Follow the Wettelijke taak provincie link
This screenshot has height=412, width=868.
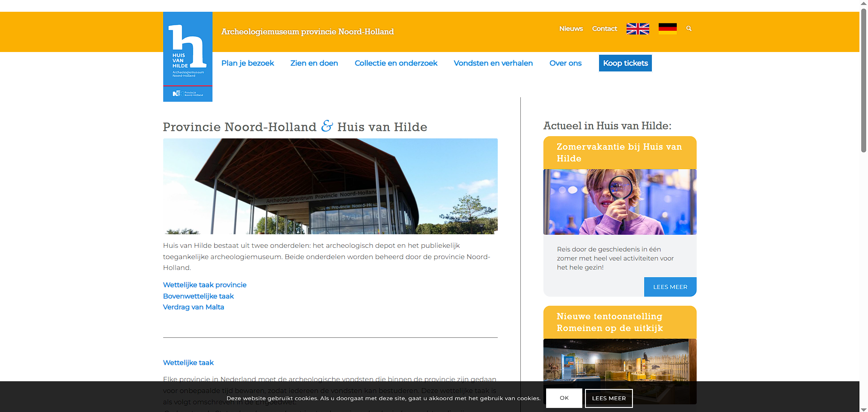pyautogui.click(x=204, y=285)
